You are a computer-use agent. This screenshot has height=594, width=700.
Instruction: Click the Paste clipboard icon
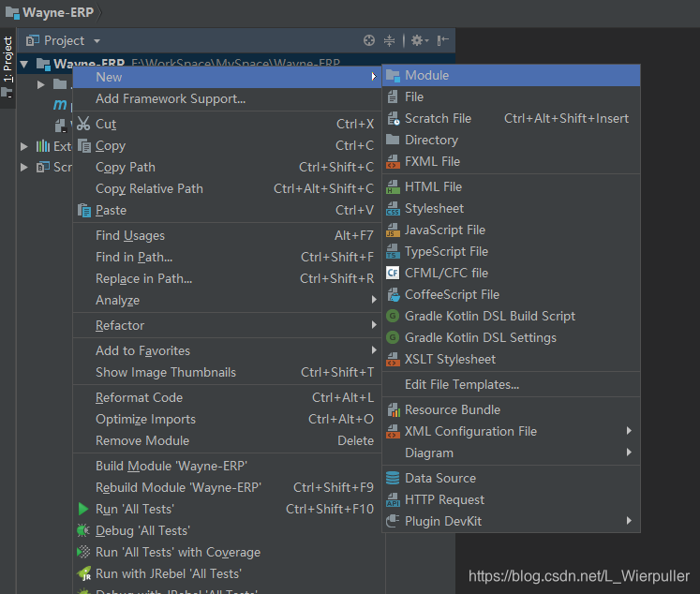point(84,210)
